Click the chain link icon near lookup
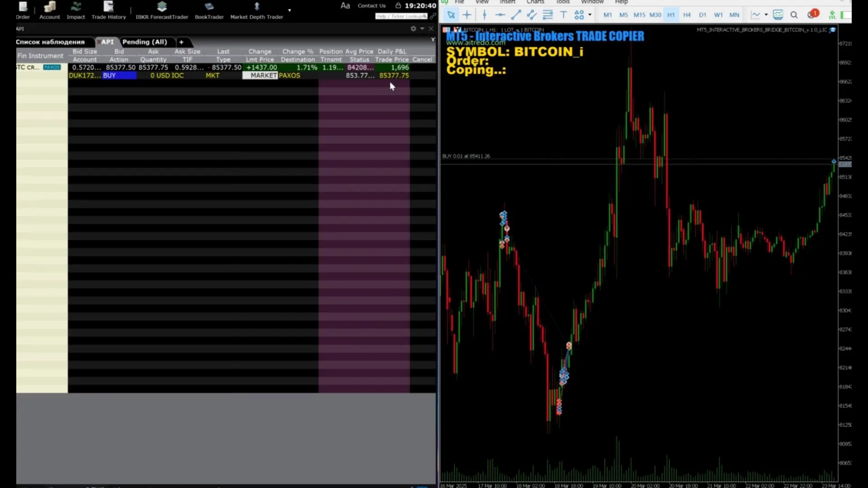Screen dimensions: 868x488 tap(433, 16)
